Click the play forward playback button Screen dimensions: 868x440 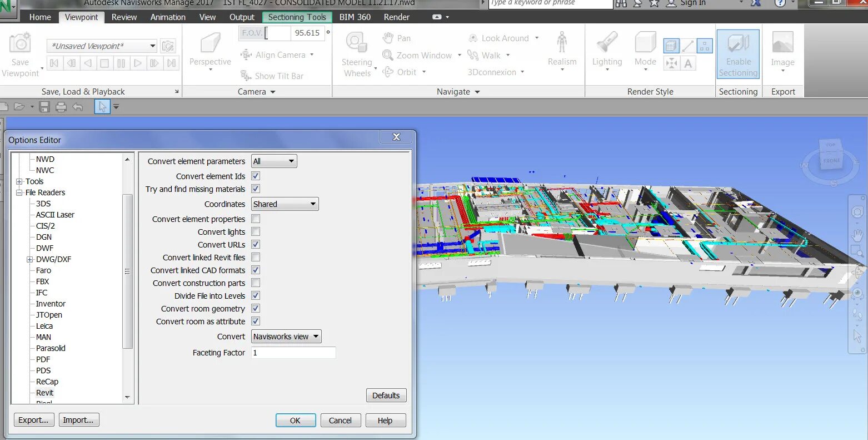[138, 63]
